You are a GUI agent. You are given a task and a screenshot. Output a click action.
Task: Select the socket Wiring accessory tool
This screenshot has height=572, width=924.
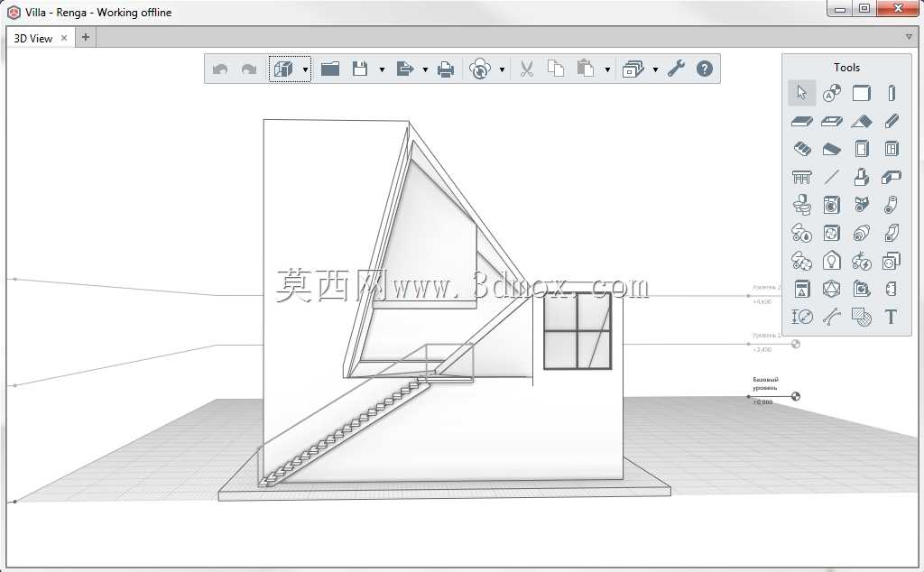coord(891,261)
